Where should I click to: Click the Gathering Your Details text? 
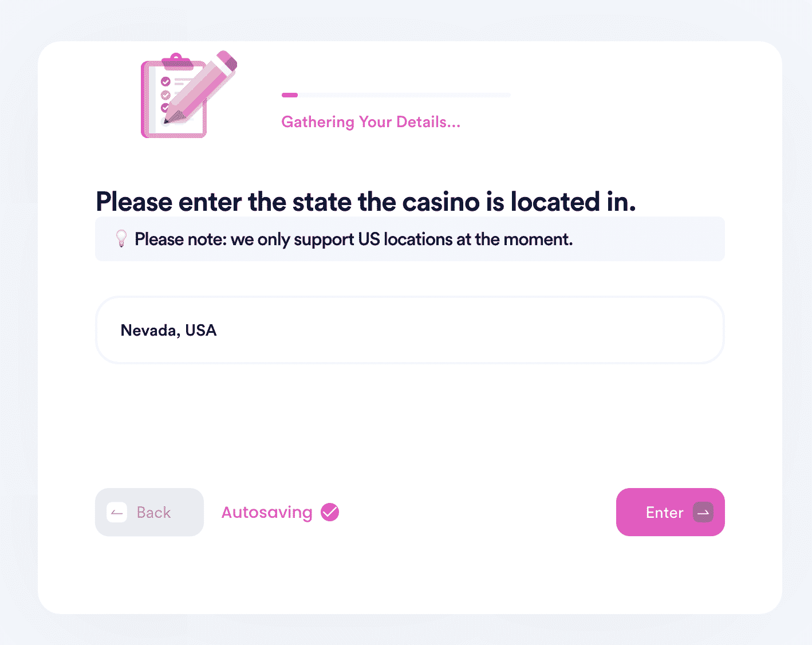point(371,122)
